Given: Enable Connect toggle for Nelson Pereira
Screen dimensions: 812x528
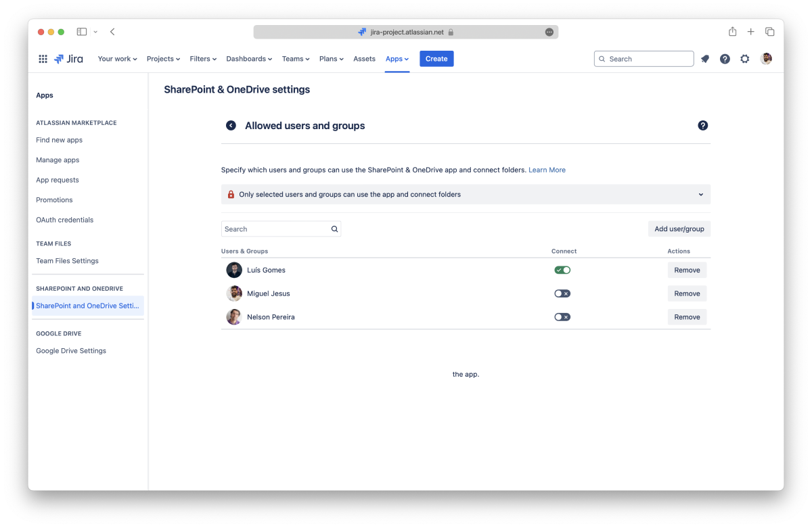Looking at the screenshot, I should (x=562, y=317).
